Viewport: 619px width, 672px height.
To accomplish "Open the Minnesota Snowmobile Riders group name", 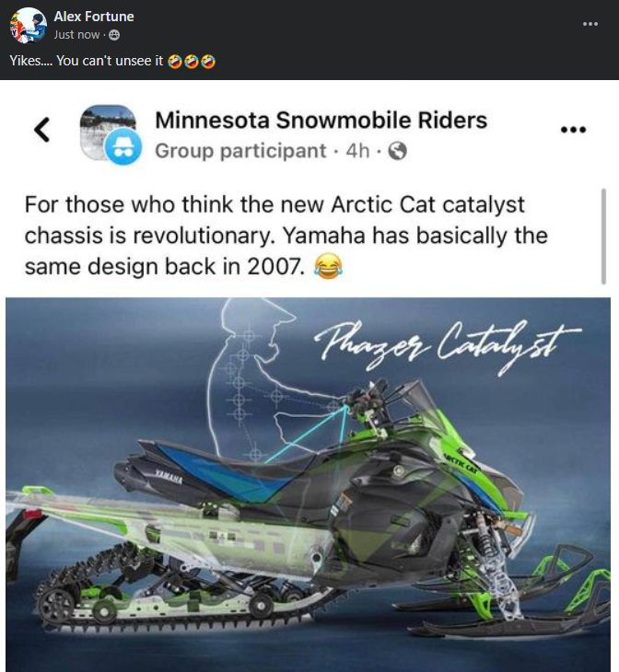I will click(321, 120).
